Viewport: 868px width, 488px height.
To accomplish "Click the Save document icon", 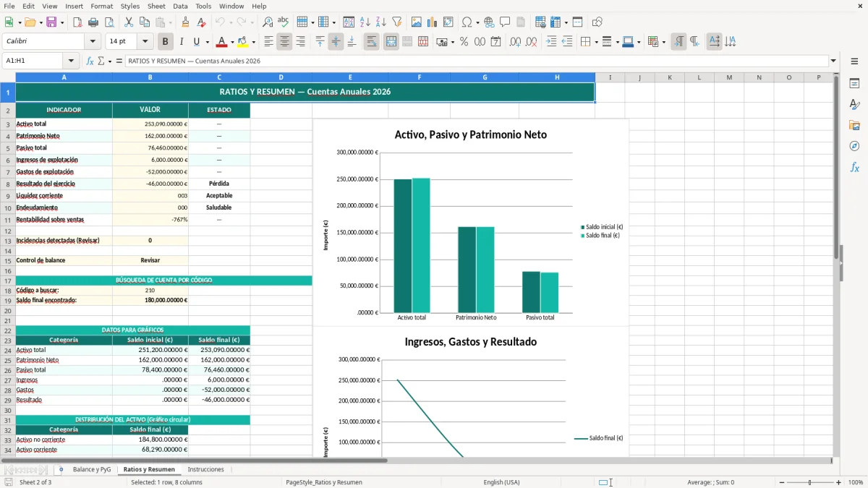I will pos(51,22).
